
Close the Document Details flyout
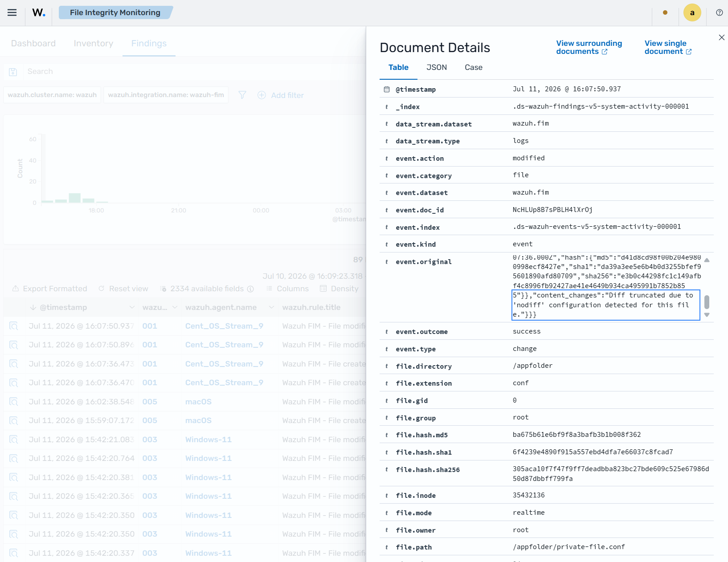721,37
